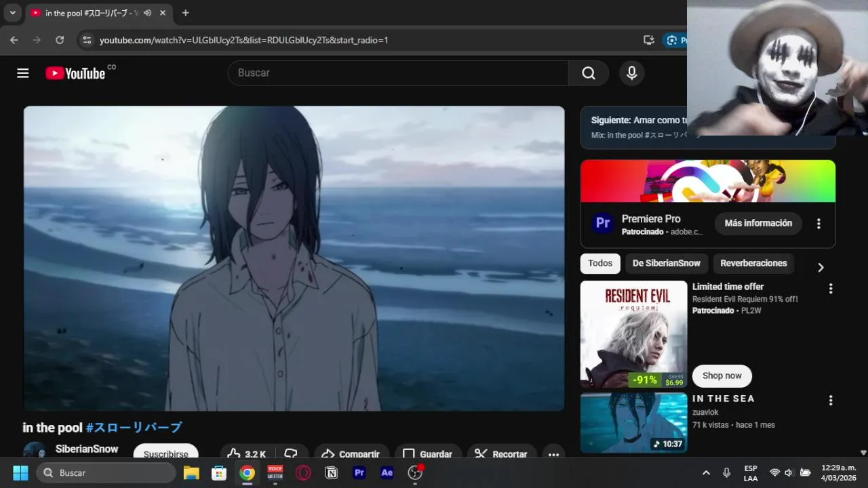Open options menu for IN THE SEA video
The height and width of the screenshot is (488, 868).
pos(831,401)
